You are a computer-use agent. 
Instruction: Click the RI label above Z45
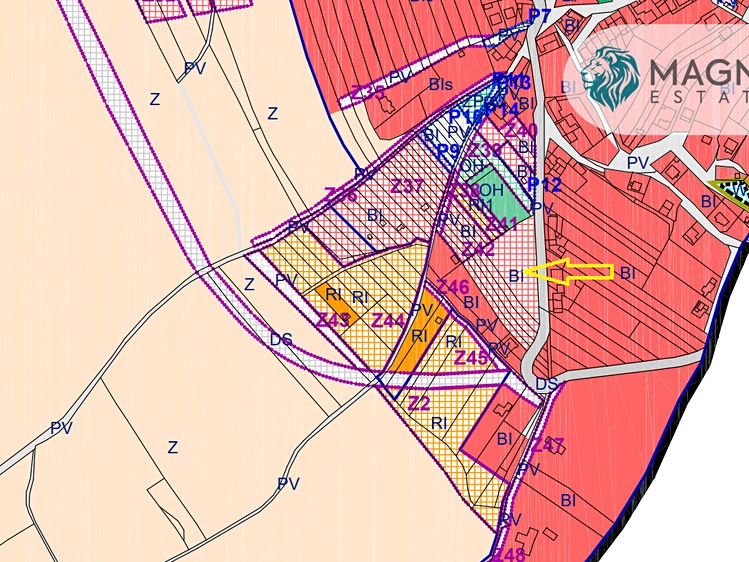click(x=453, y=341)
